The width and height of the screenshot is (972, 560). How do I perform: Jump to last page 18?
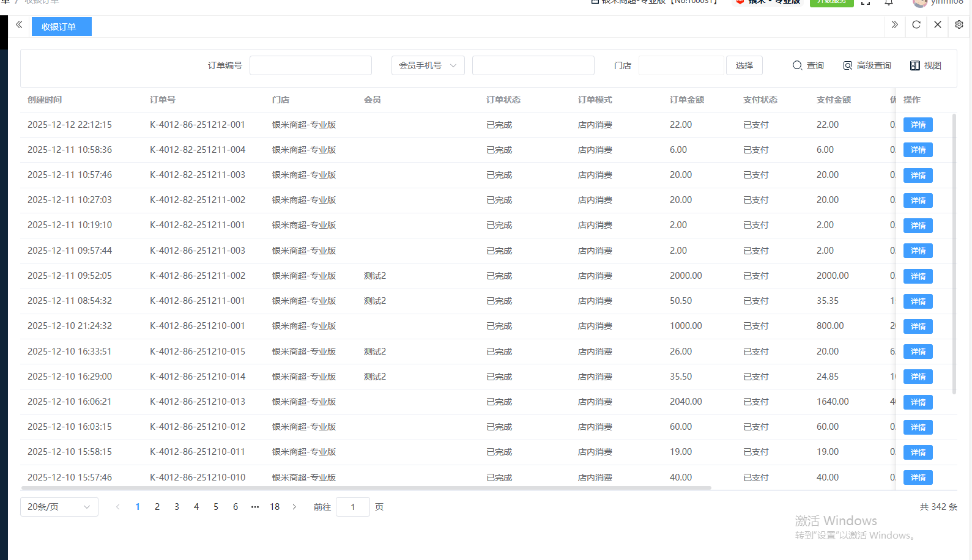(x=275, y=507)
